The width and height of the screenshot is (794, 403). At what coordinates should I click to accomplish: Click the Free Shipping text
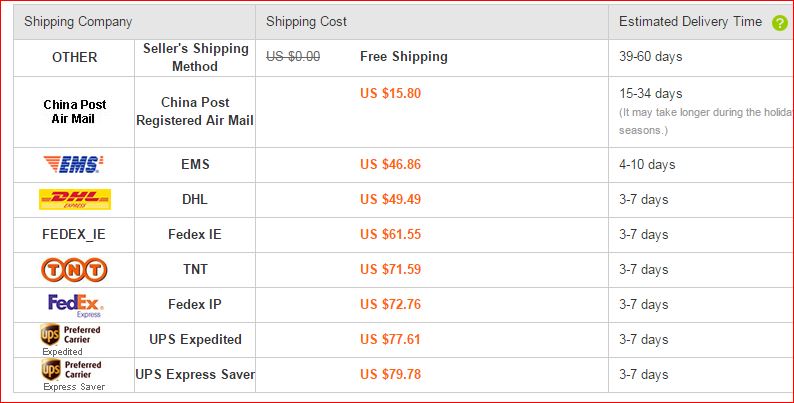[404, 56]
